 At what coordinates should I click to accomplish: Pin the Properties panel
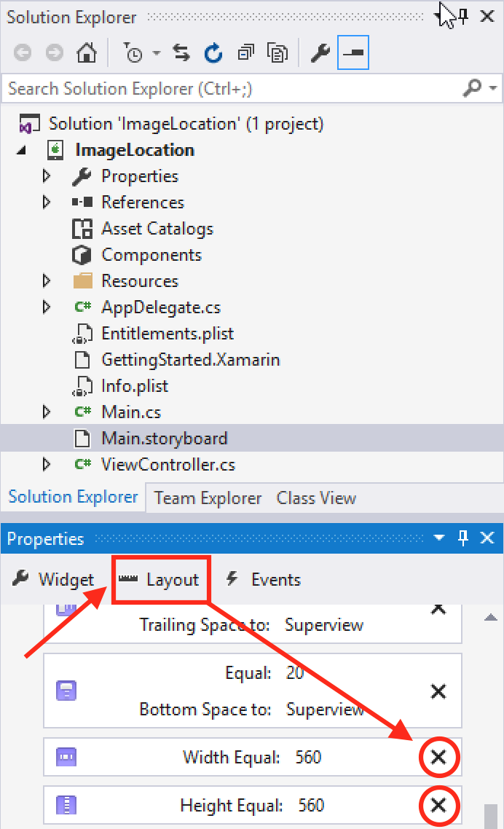tap(462, 538)
